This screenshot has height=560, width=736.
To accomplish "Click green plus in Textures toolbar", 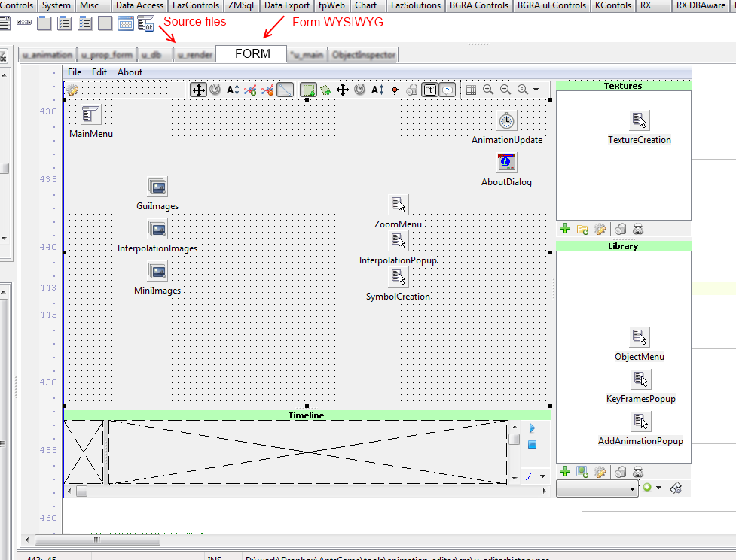I will pyautogui.click(x=565, y=229).
